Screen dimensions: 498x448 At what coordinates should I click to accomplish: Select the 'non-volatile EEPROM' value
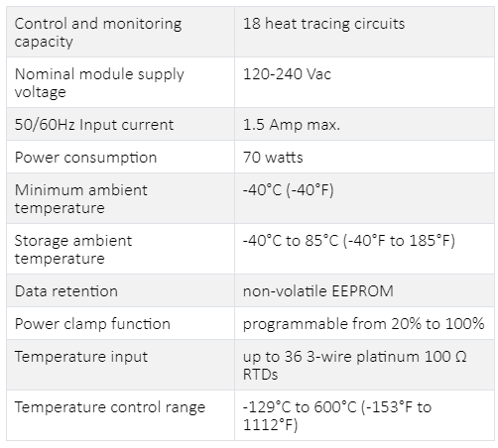point(318,291)
